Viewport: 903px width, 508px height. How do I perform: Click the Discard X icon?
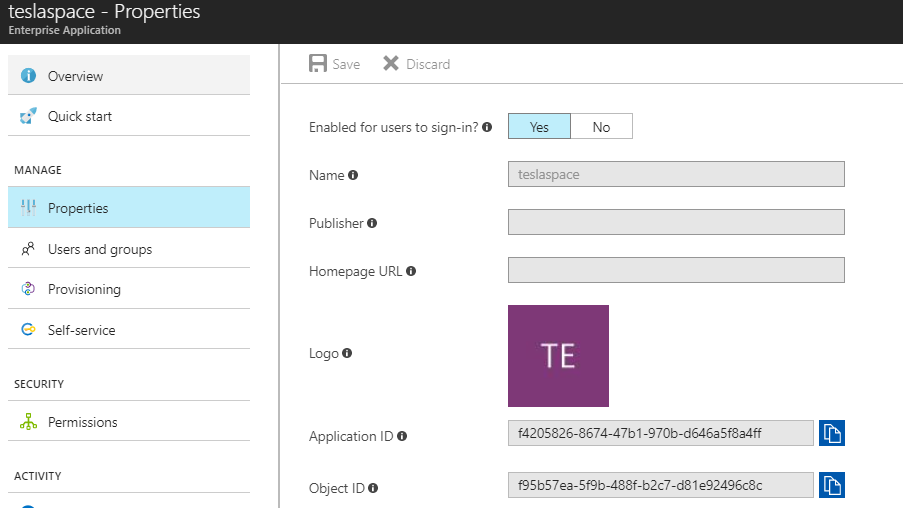[392, 64]
